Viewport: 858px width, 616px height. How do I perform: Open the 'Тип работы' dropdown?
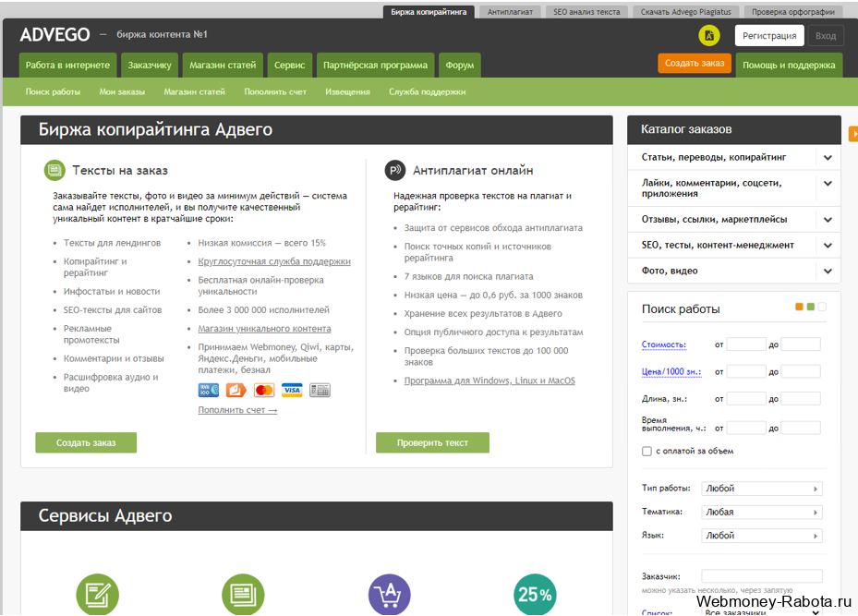[x=762, y=489]
